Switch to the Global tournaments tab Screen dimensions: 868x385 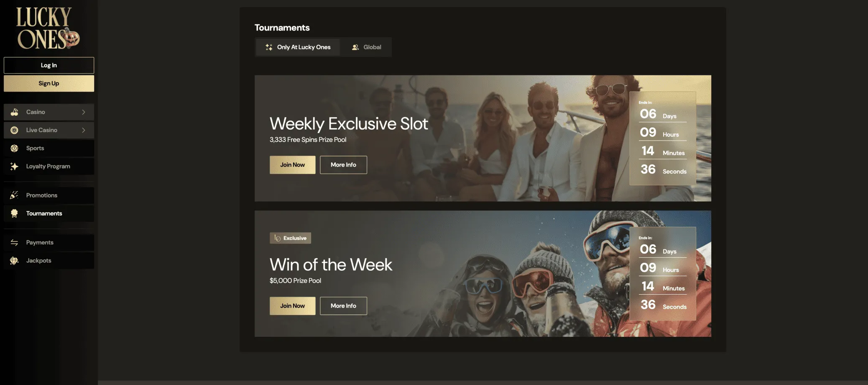(x=366, y=47)
